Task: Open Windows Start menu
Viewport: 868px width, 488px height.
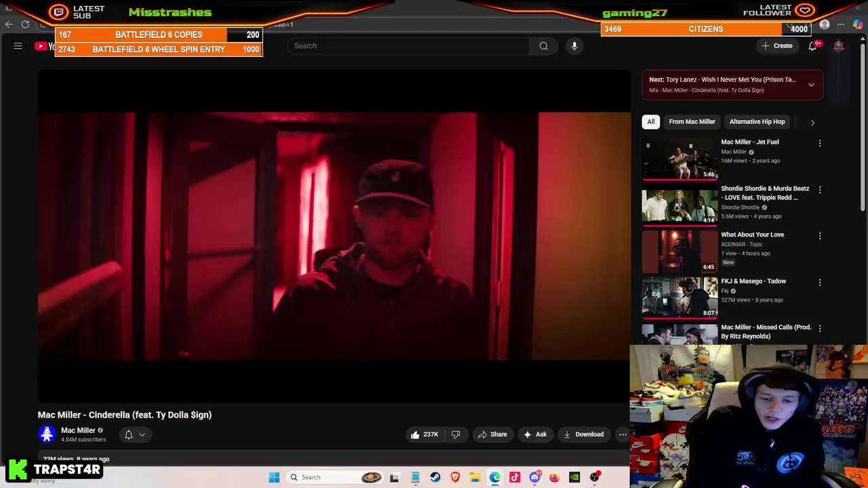Action: (274, 477)
